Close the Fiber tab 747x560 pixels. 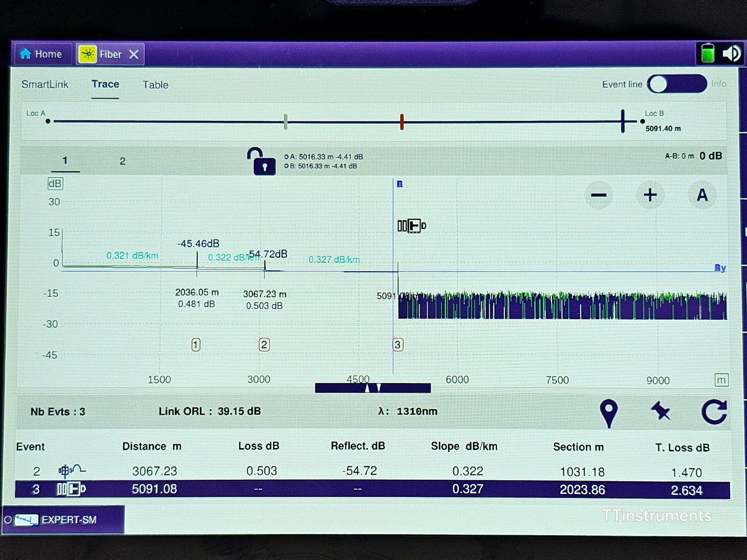134,55
